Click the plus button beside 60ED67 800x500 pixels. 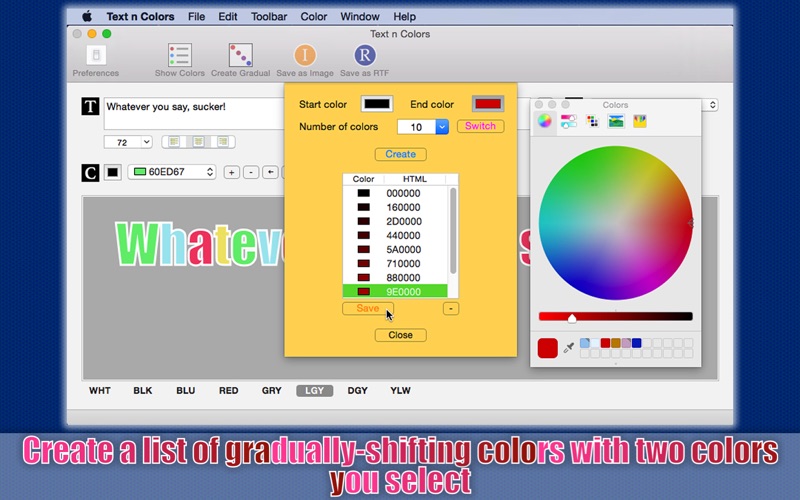click(x=232, y=172)
